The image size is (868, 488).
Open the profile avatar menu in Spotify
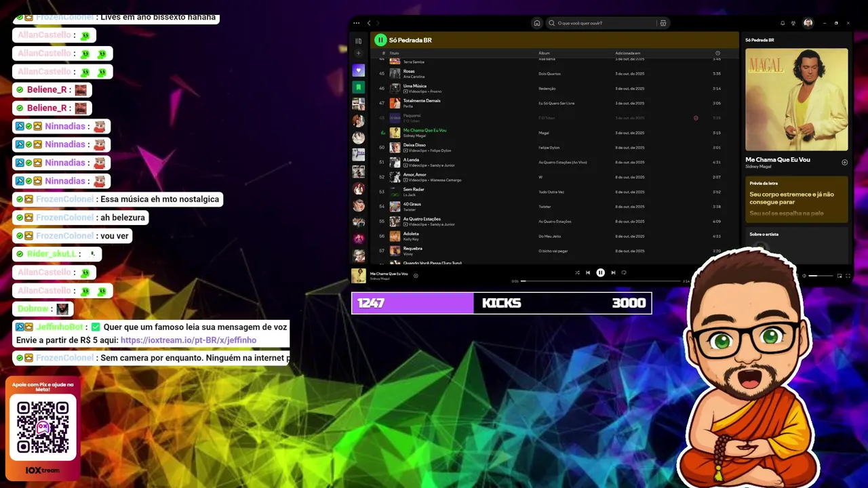click(808, 23)
